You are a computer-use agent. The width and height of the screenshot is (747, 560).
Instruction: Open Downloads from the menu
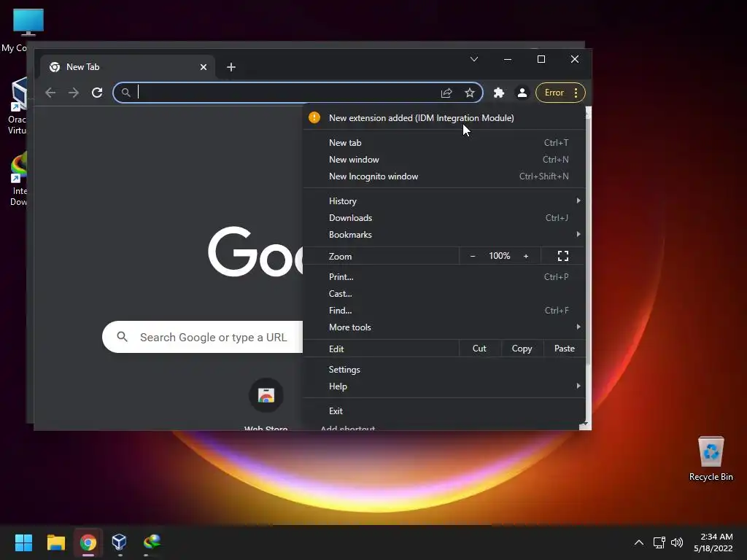point(444,217)
